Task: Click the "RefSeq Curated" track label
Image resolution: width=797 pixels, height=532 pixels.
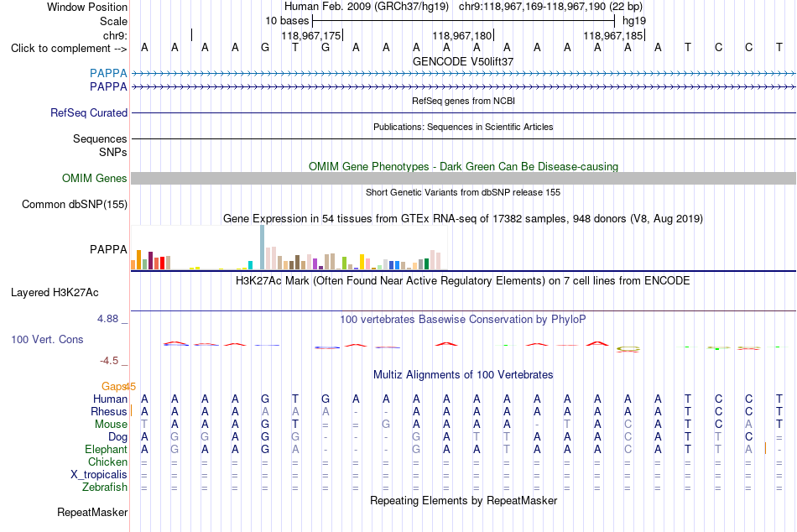Action: (x=88, y=113)
